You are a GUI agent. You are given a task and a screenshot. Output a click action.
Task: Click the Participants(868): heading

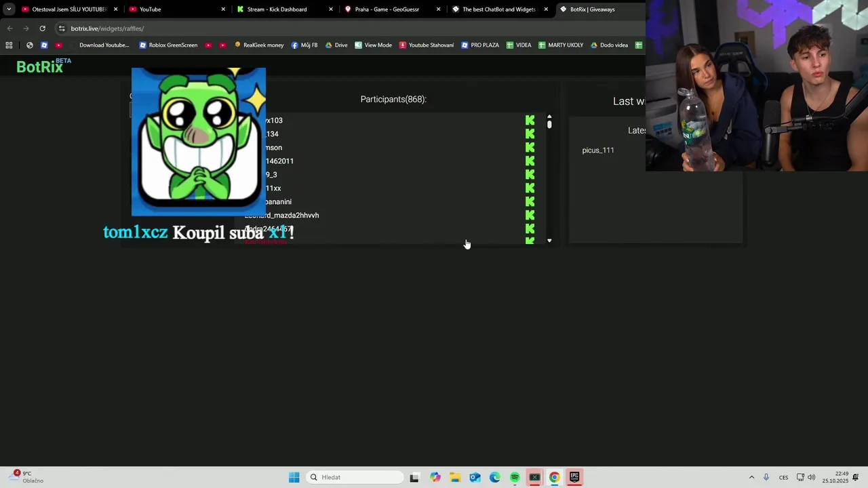pos(393,99)
